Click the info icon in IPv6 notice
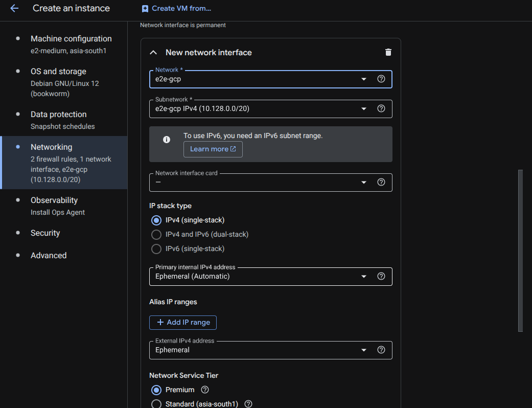 166,140
